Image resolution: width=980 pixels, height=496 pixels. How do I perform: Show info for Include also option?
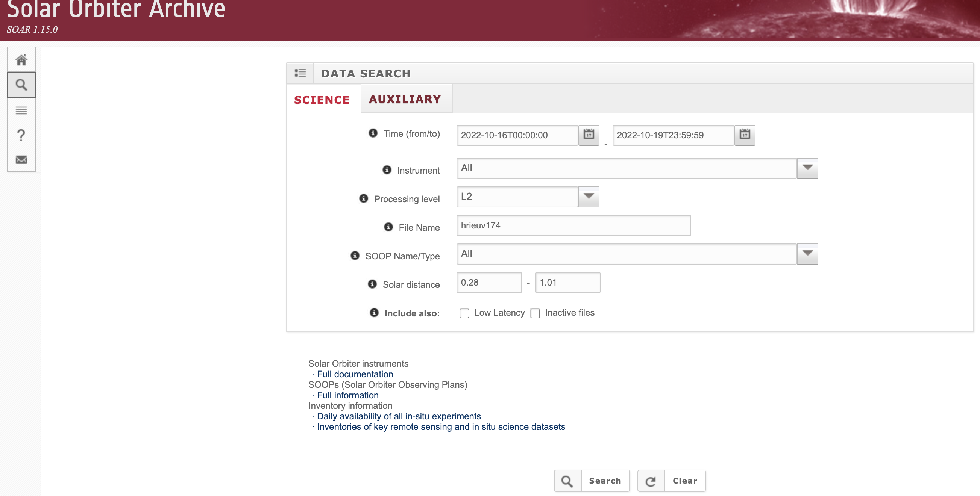[374, 312]
